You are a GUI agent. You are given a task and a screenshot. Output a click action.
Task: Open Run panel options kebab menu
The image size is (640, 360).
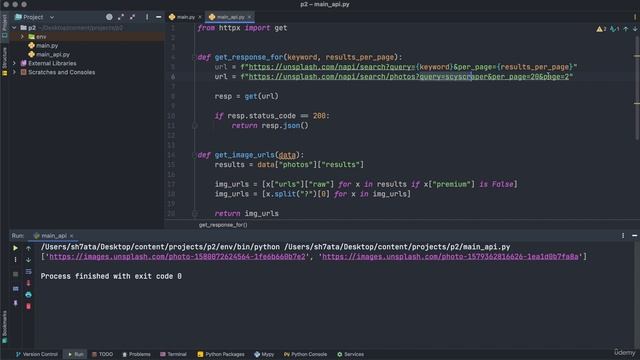pos(623,236)
